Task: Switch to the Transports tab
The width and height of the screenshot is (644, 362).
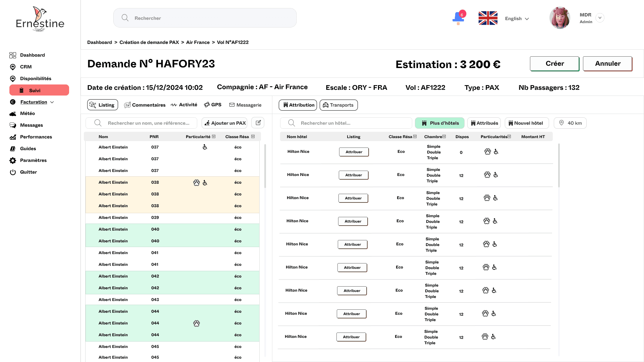Action: tap(338, 105)
